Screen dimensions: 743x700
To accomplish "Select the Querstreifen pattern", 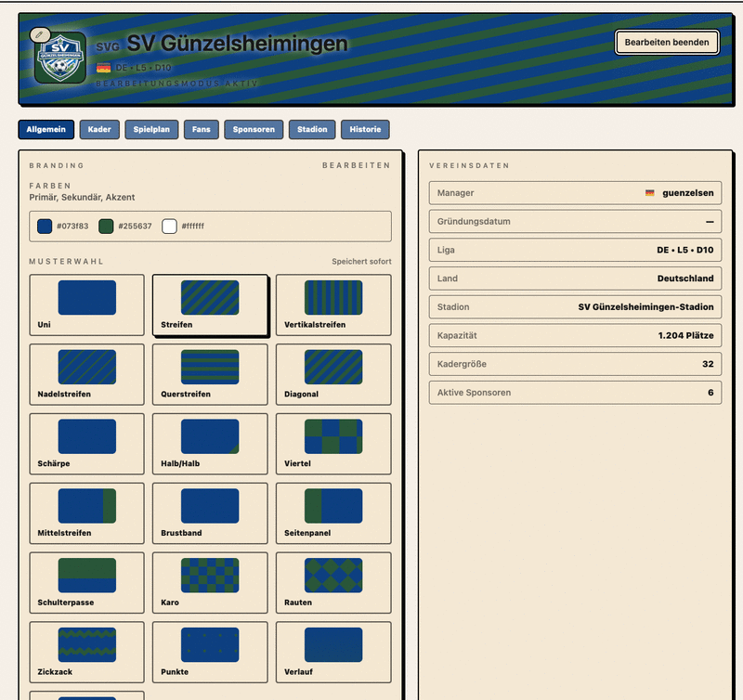I will point(210,374).
